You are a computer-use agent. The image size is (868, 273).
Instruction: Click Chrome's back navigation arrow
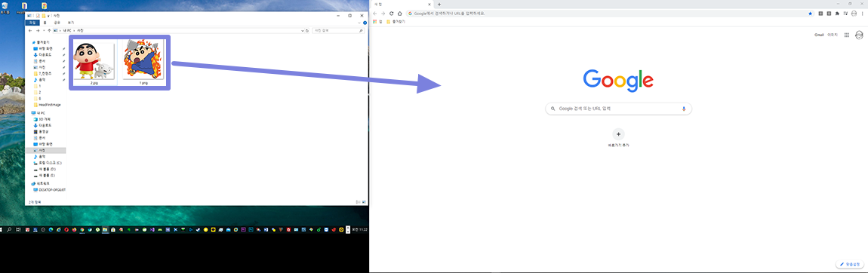click(x=375, y=14)
